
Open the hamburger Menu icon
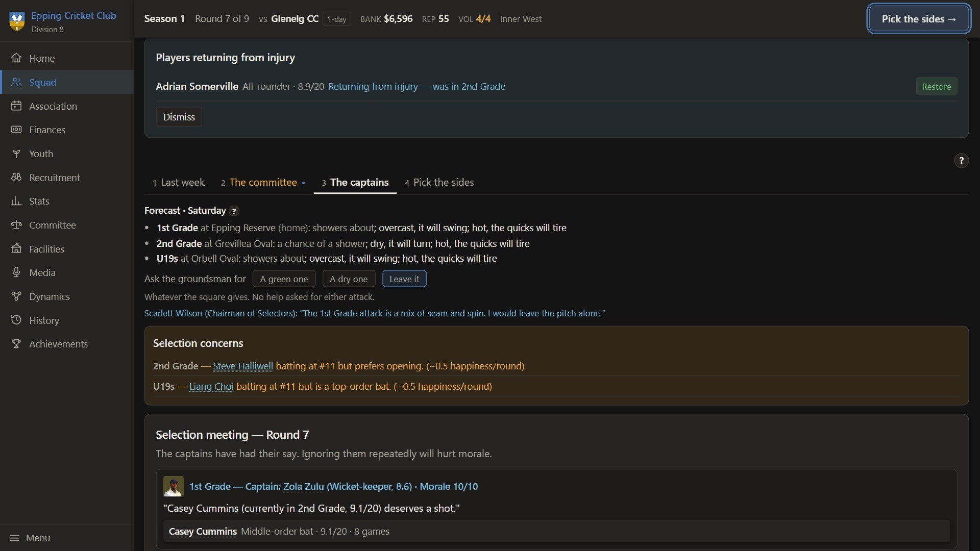14,538
